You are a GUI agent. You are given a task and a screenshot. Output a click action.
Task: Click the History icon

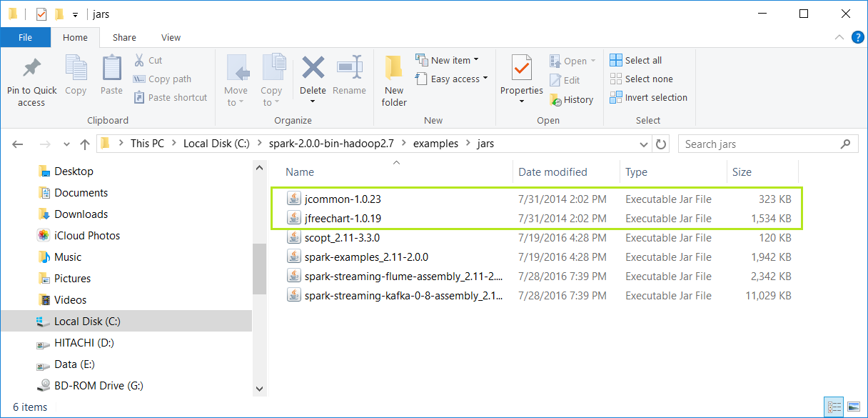point(555,99)
